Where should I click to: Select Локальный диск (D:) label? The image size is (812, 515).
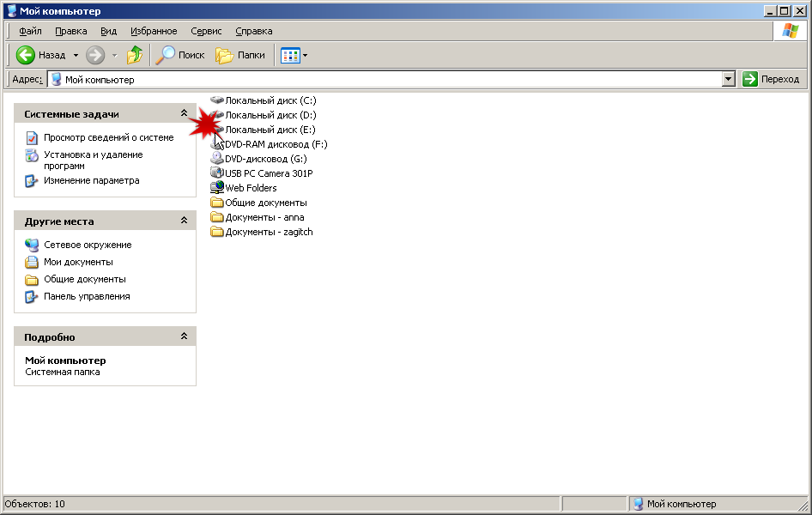270,115
